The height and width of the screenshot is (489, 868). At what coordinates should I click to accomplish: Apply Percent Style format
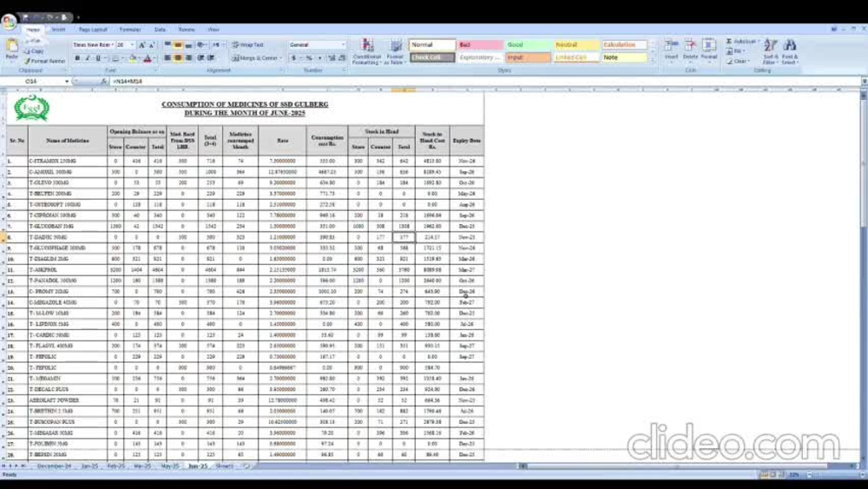tap(309, 58)
